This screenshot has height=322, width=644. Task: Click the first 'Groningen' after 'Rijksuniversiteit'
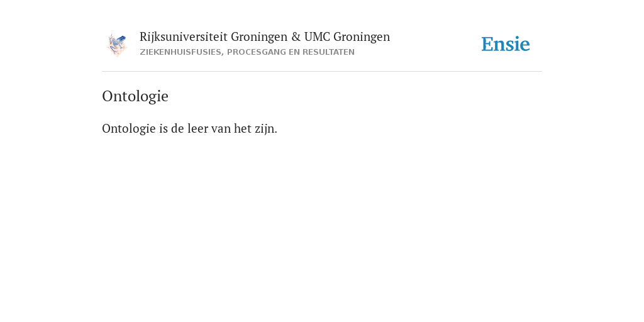tap(259, 37)
